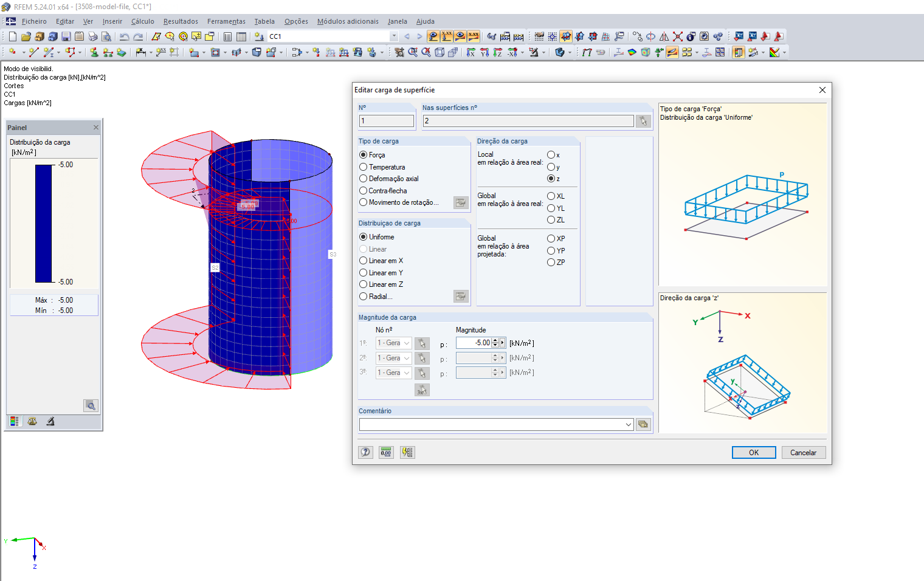Set load direction to global ZL
The height and width of the screenshot is (581, 924).
(556, 220)
